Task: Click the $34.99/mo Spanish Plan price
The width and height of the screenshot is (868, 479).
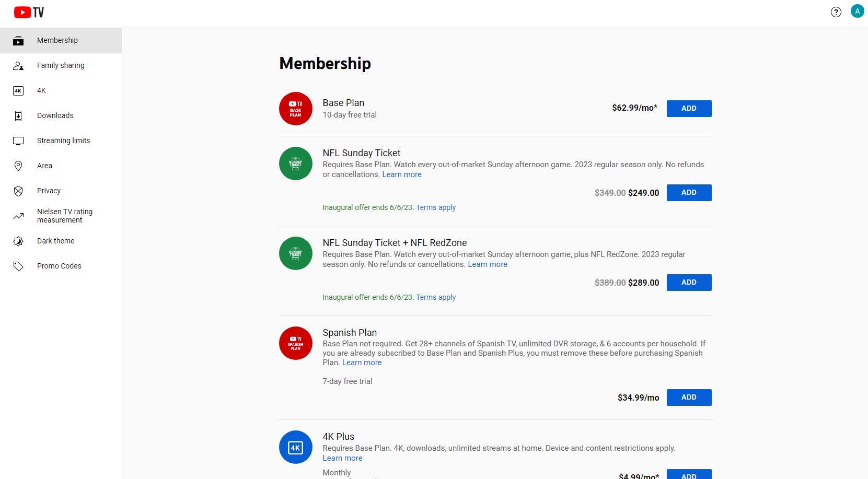Action: click(x=639, y=398)
